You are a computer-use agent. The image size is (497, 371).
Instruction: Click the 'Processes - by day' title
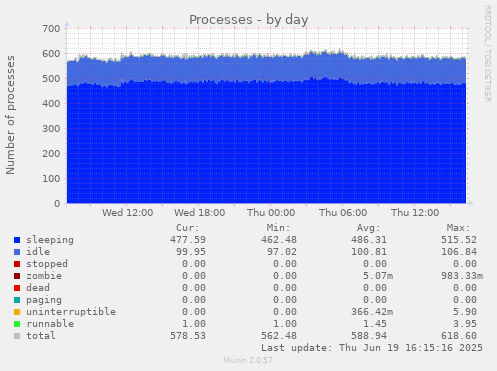point(249,20)
